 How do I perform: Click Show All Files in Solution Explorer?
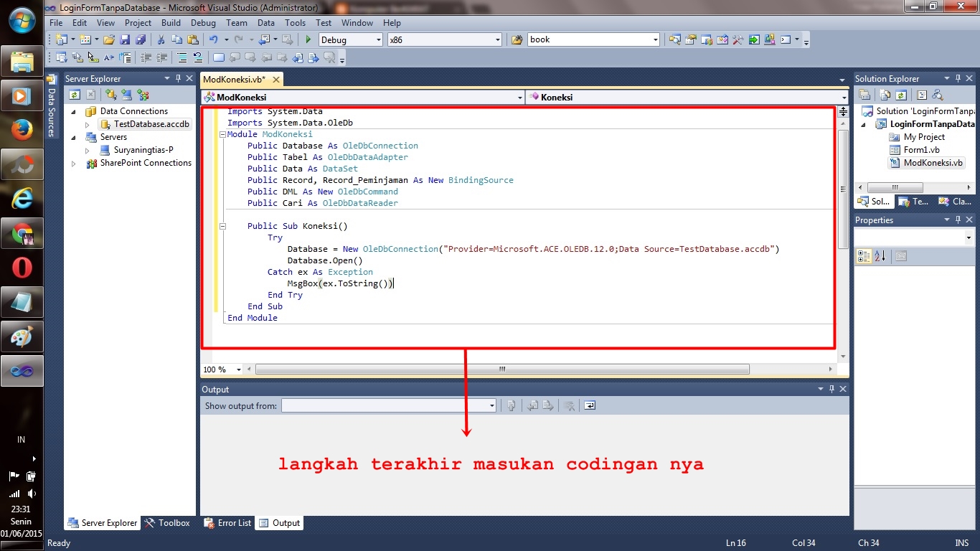[x=885, y=94]
